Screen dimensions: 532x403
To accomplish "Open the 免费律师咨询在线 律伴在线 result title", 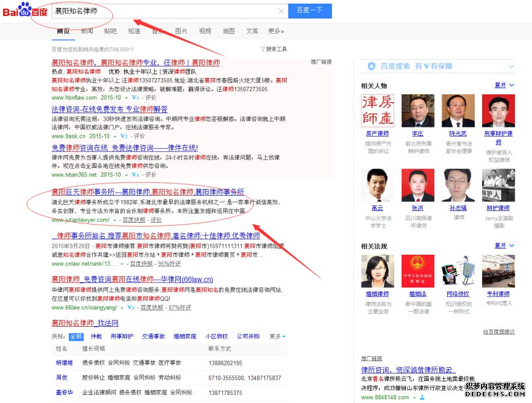I will [x=125, y=148].
